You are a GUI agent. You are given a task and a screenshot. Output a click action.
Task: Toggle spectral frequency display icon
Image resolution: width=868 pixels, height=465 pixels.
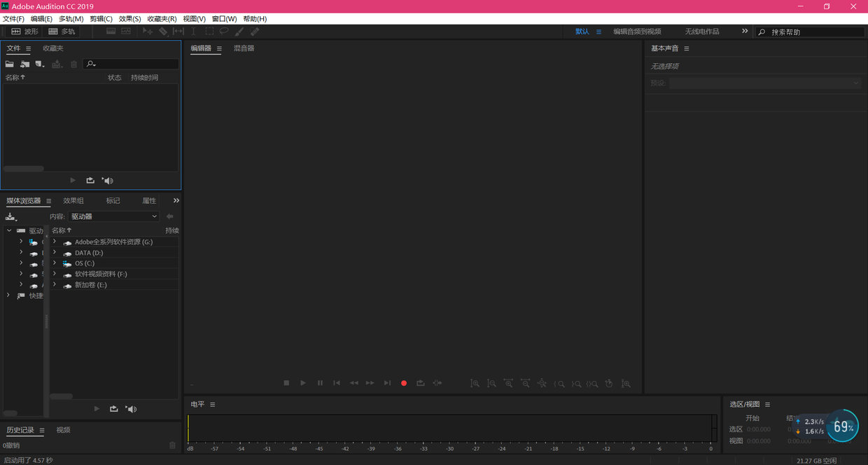pos(111,32)
